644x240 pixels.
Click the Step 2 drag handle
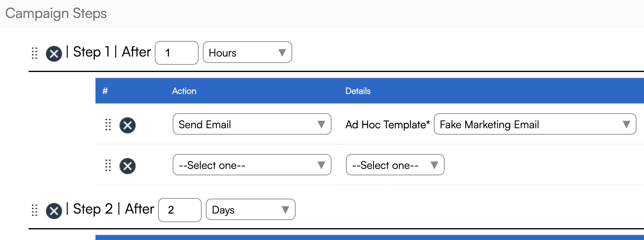pyautogui.click(x=35, y=210)
